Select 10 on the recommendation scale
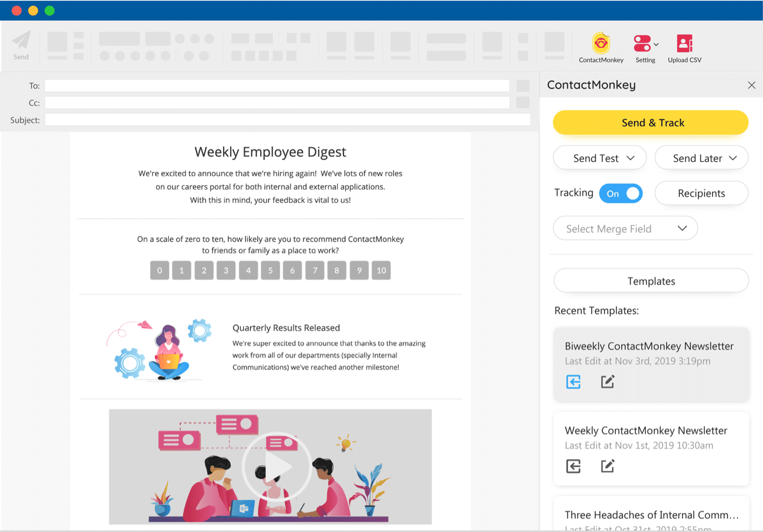 381,270
